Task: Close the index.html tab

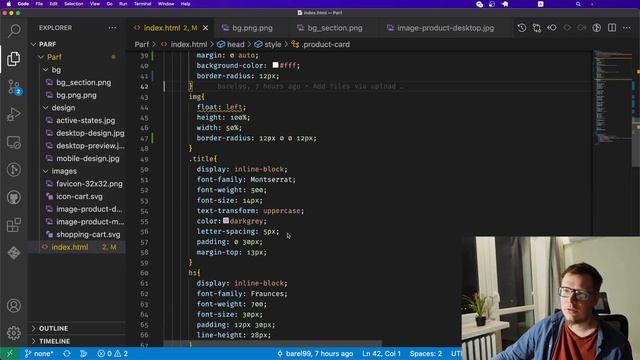Action: click(x=206, y=28)
